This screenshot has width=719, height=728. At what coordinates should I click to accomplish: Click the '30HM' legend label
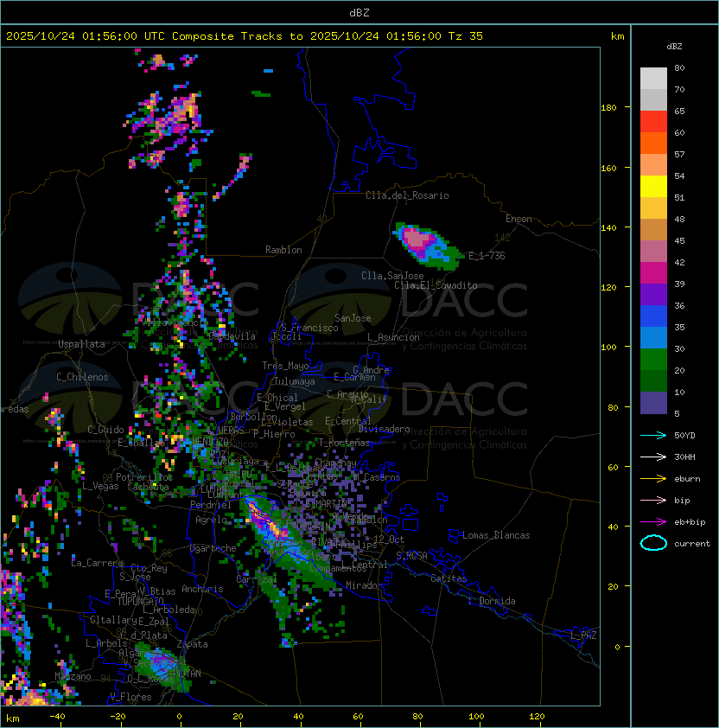(684, 457)
